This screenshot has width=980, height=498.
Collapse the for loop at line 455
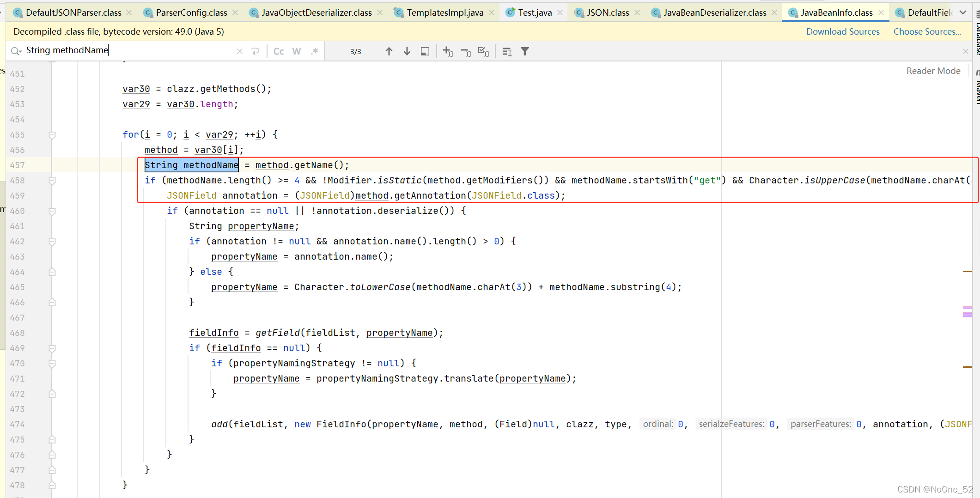pos(52,135)
